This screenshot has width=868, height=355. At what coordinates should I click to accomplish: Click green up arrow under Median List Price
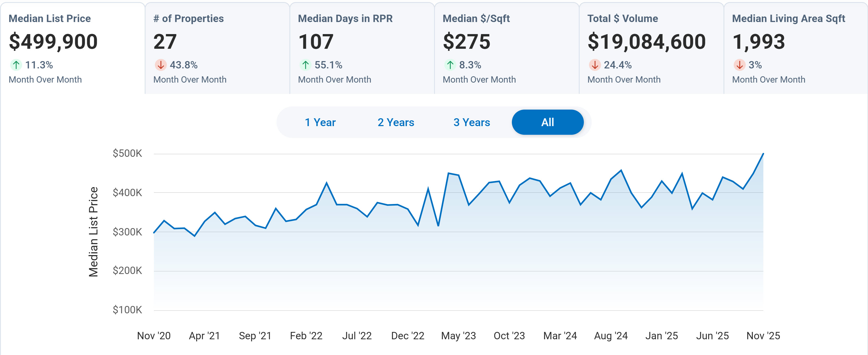(16, 64)
